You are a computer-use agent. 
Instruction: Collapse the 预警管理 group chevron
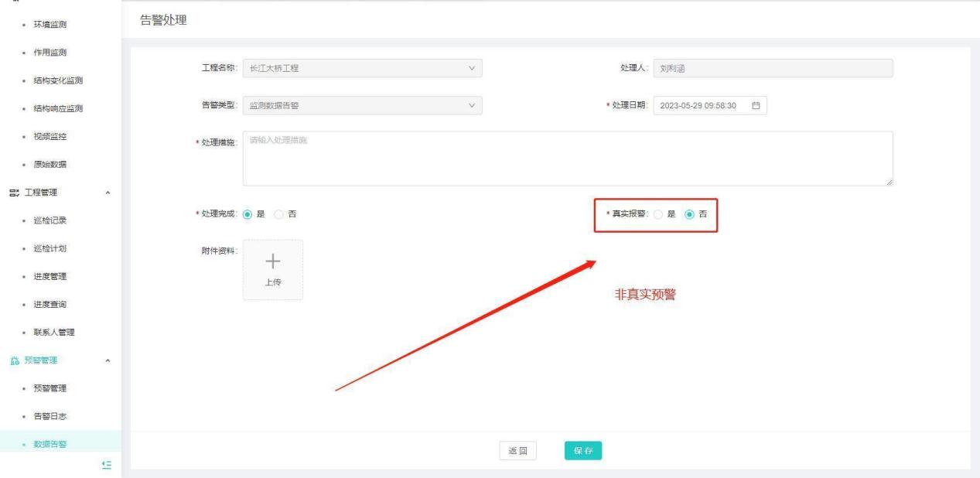pyautogui.click(x=108, y=360)
